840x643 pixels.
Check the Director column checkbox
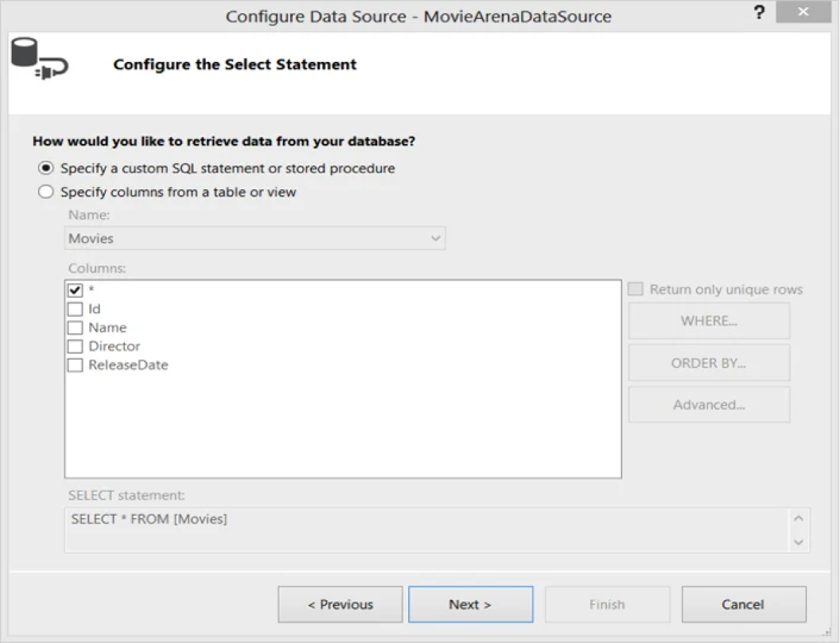[x=75, y=346]
